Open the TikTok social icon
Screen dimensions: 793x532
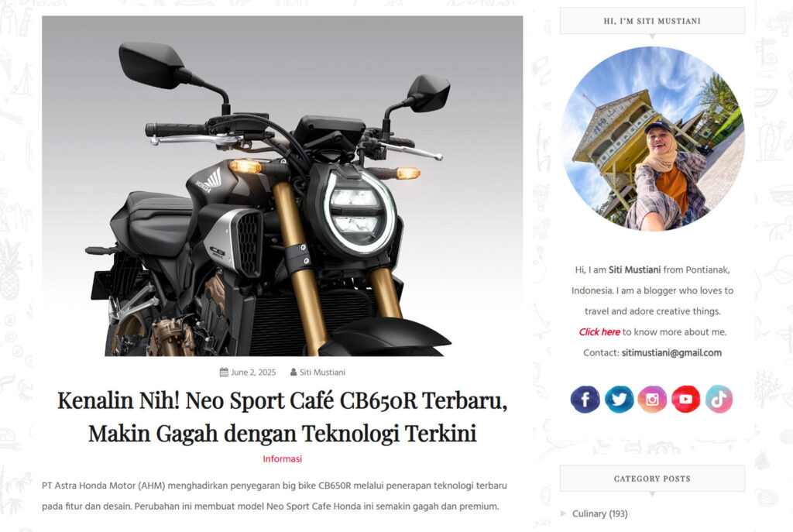click(719, 399)
